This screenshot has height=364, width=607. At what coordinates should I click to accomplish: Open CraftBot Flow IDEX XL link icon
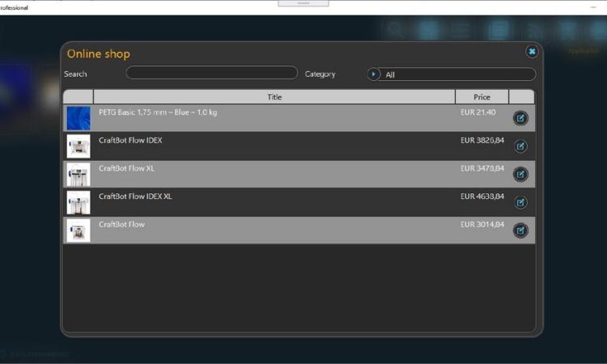[520, 202]
